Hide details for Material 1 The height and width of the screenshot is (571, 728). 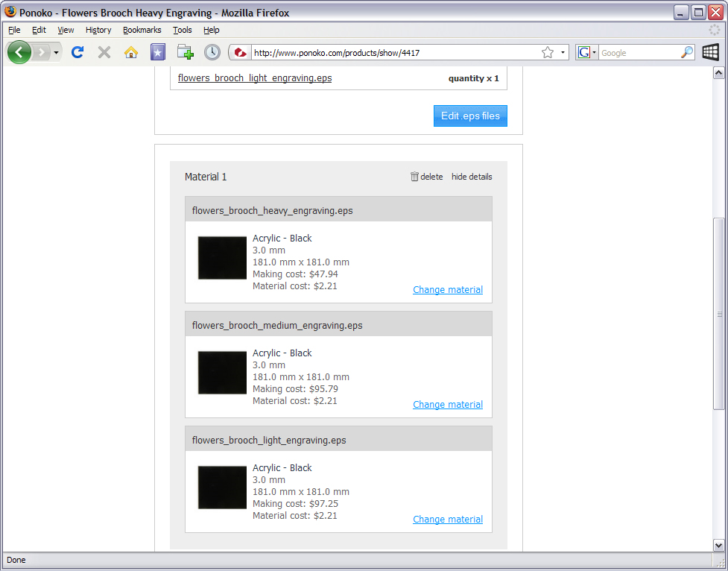(x=471, y=177)
